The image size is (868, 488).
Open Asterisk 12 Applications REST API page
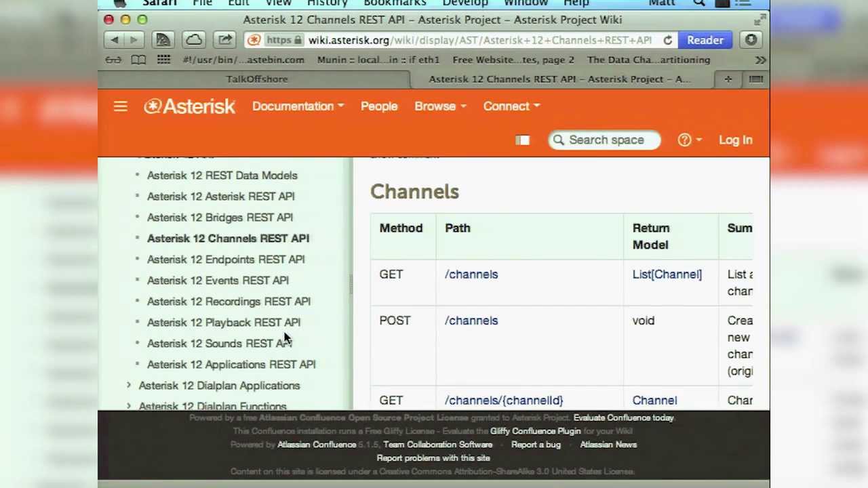click(x=231, y=365)
